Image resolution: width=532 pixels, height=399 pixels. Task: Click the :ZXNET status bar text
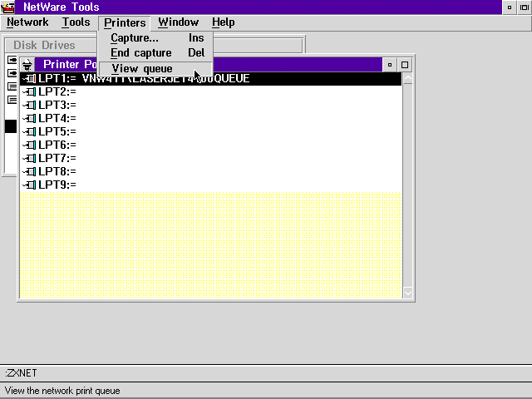coord(21,373)
